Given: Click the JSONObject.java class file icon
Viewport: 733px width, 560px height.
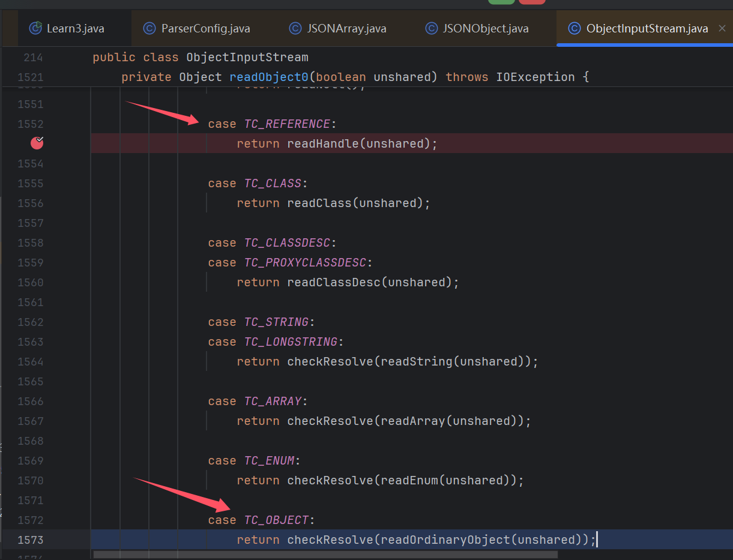Looking at the screenshot, I should (x=431, y=28).
